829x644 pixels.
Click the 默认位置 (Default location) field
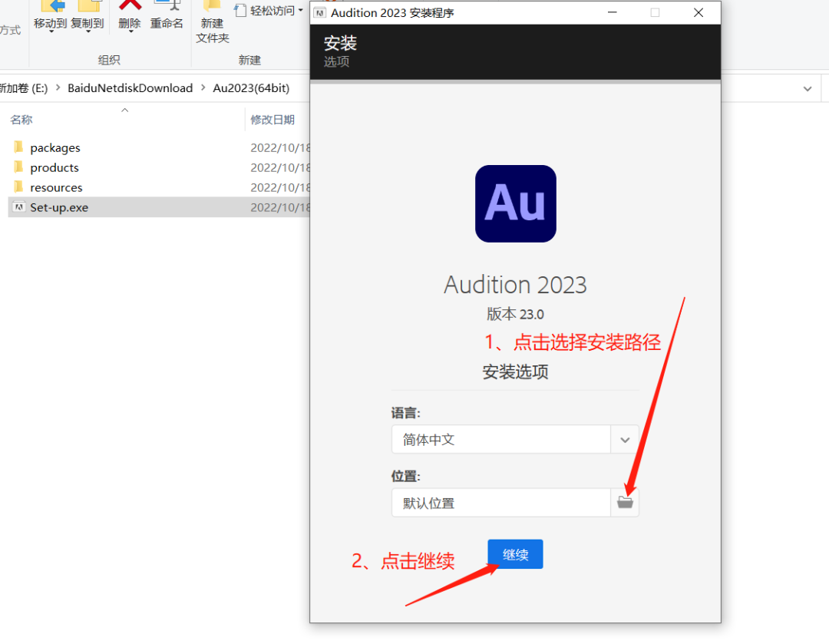(499, 502)
